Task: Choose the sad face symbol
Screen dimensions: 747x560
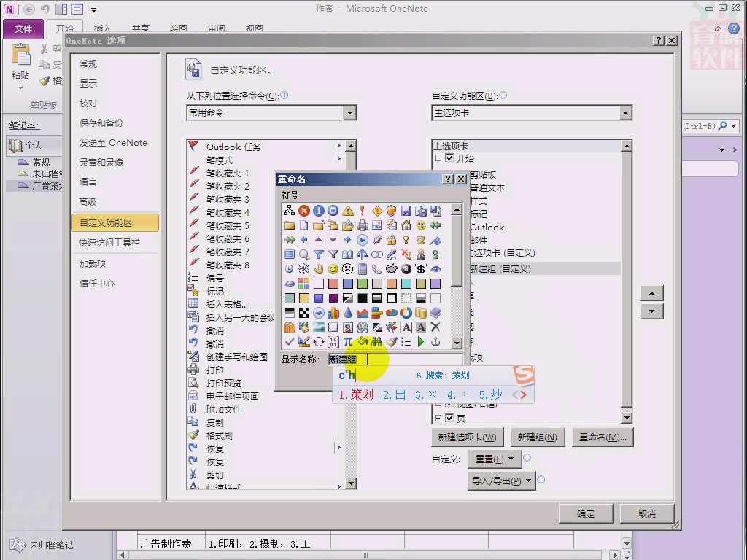Action: coord(348,269)
